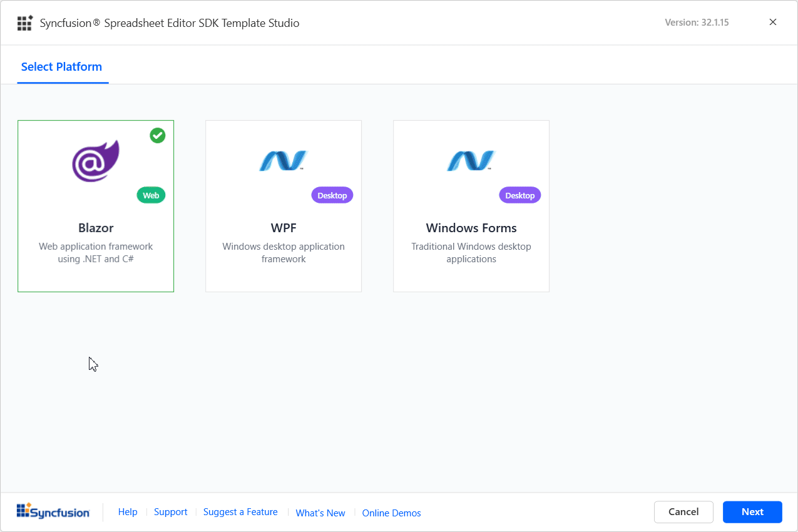This screenshot has height=532, width=798.
Task: Open the What's New page
Action: click(x=320, y=513)
